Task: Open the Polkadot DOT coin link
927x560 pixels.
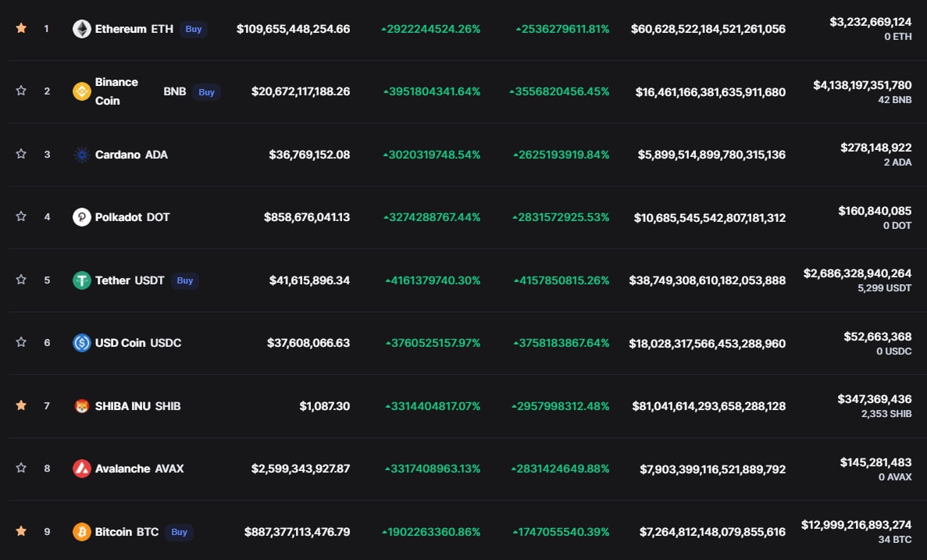Action: click(132, 217)
